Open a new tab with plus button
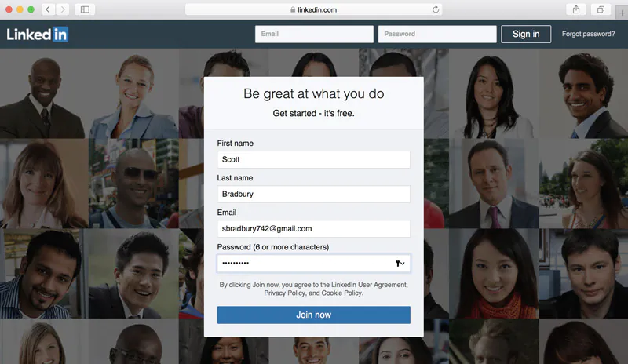 [x=622, y=13]
